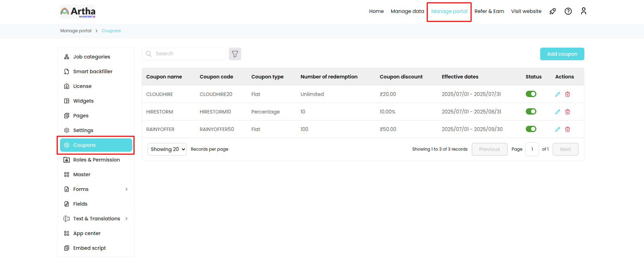Screen dimensions: 644x268
Task: Click the filter funnel icon
Action: (235, 54)
